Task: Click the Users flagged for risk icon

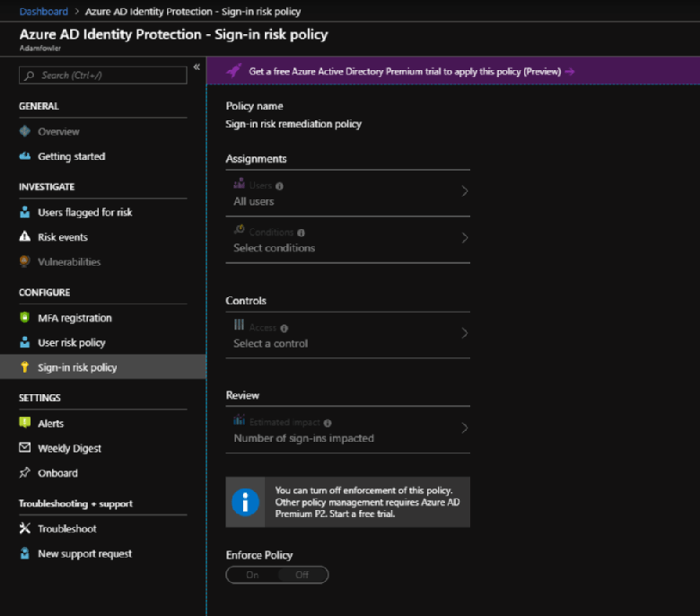Action: pyautogui.click(x=25, y=212)
